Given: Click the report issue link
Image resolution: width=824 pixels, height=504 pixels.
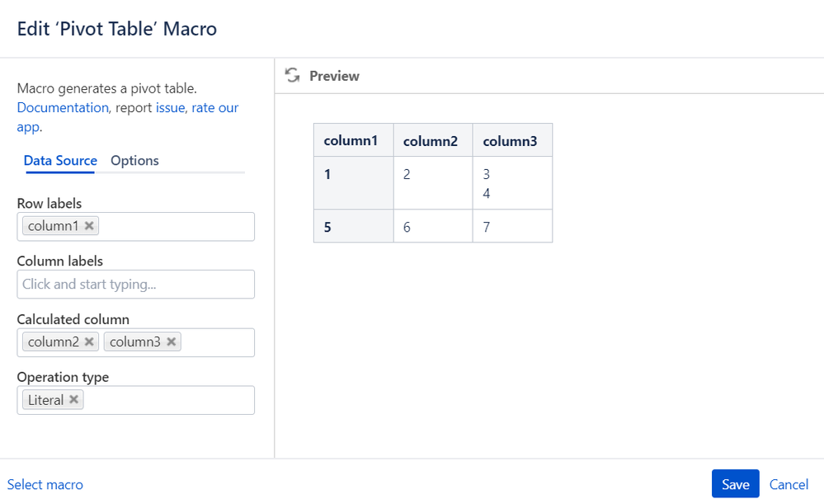Looking at the screenshot, I should [170, 108].
